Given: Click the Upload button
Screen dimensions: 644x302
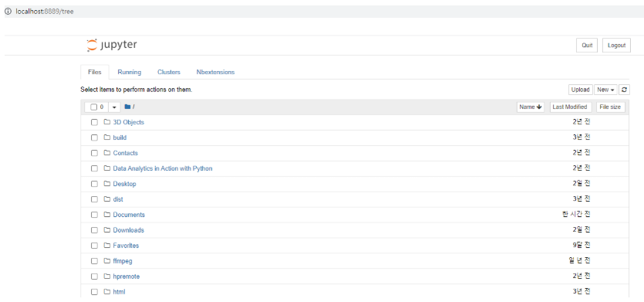Looking at the screenshot, I should [x=580, y=90].
